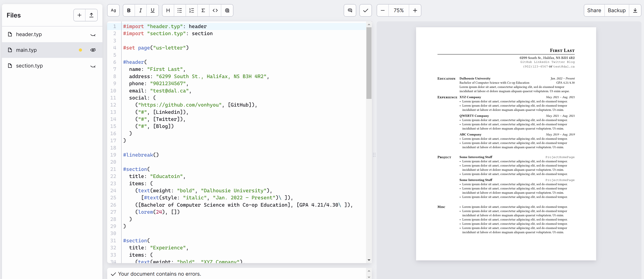Click the @ reference icon

(227, 11)
